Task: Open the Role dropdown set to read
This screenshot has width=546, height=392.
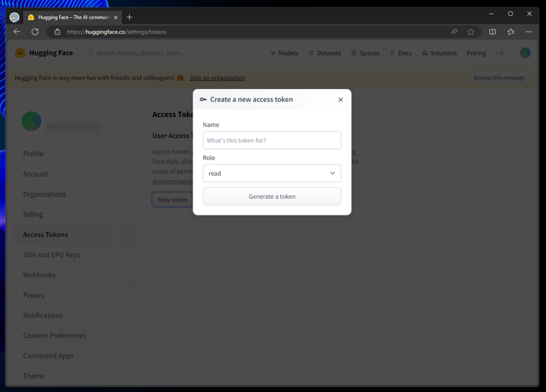Action: tap(272, 173)
